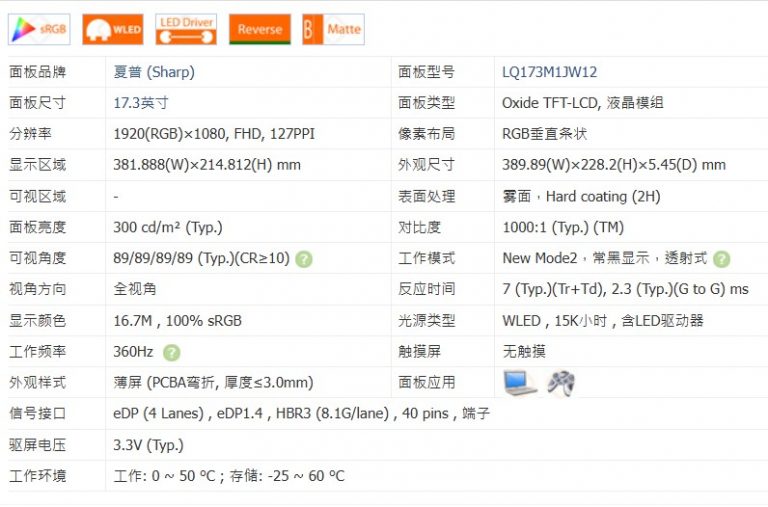Open help icon next to 360Hz
The height and width of the screenshot is (507, 768).
click(172, 352)
